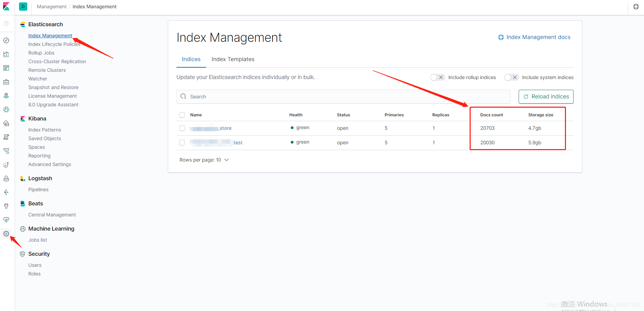The image size is (644, 311).
Task: Open 8.0 Upgrade Assistant menu item
Action: point(53,105)
